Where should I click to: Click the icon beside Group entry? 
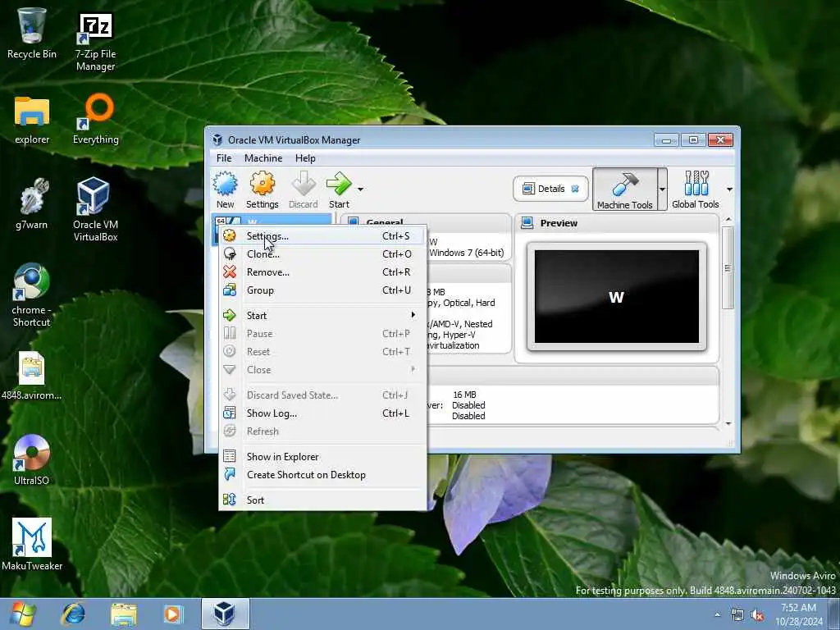click(x=230, y=290)
